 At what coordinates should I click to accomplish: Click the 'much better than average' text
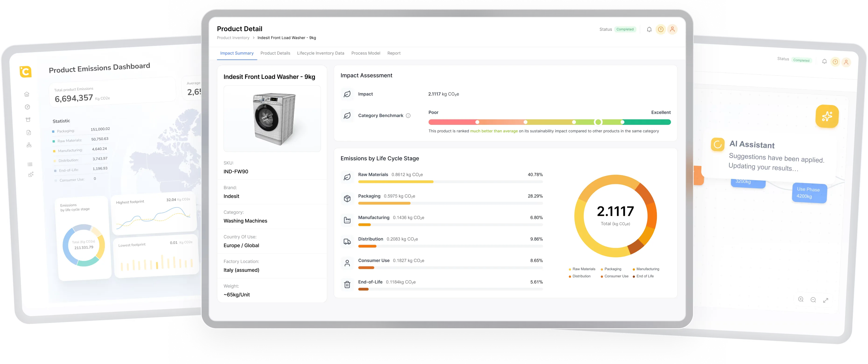coord(494,131)
